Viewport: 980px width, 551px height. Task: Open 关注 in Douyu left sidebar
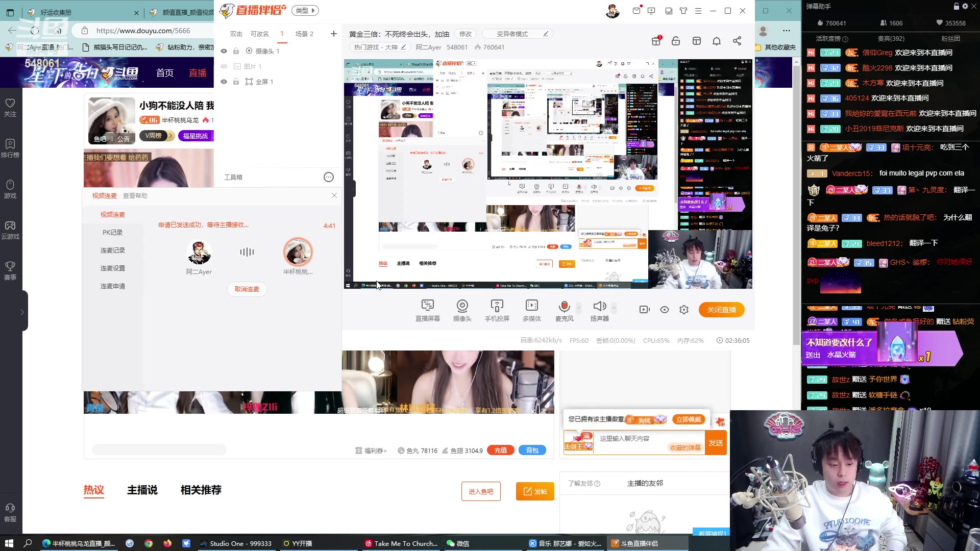click(10, 108)
